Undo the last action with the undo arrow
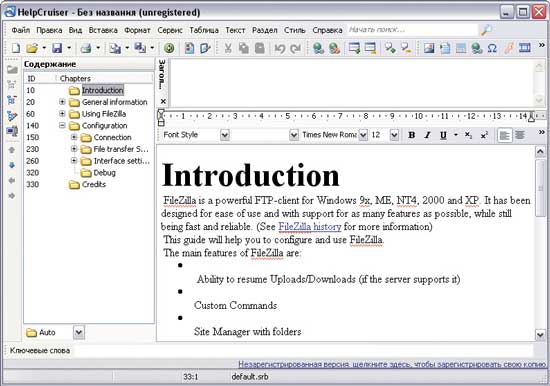550x386 pixels. point(280,48)
